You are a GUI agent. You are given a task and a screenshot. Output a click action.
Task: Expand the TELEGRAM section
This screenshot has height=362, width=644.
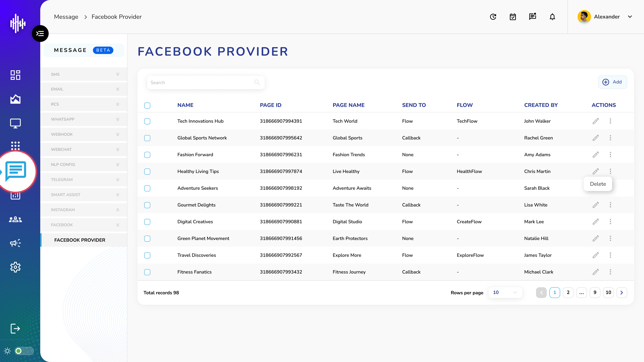coord(84,180)
